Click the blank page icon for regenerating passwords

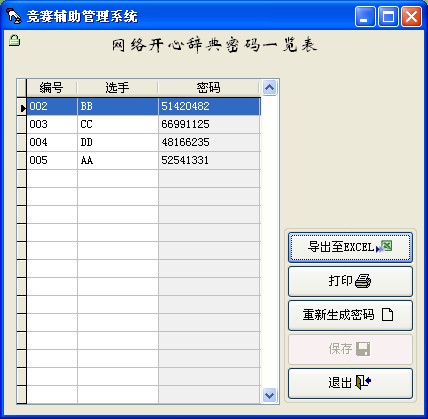click(387, 314)
